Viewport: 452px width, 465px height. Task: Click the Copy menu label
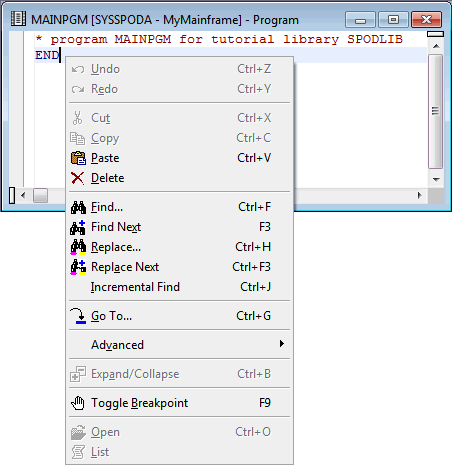click(105, 139)
